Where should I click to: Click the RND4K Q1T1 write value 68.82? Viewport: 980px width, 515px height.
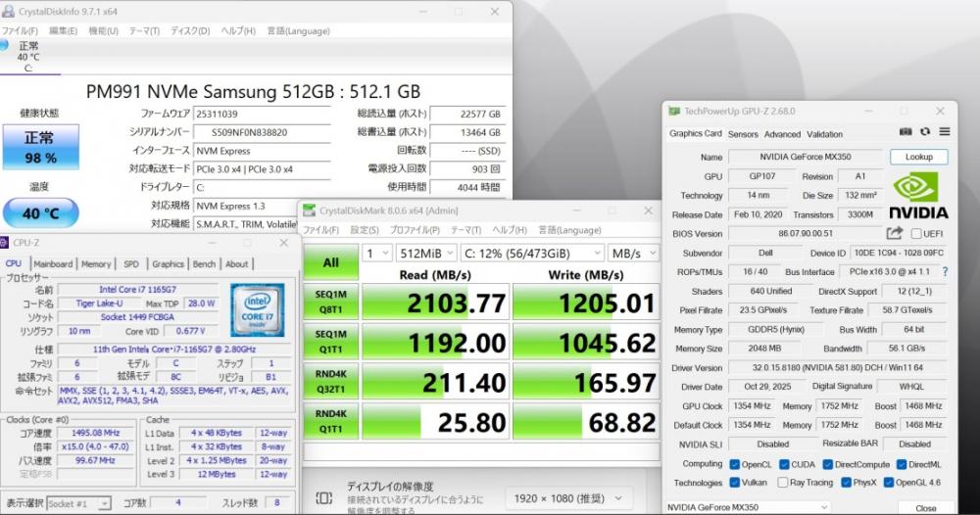[586, 422]
